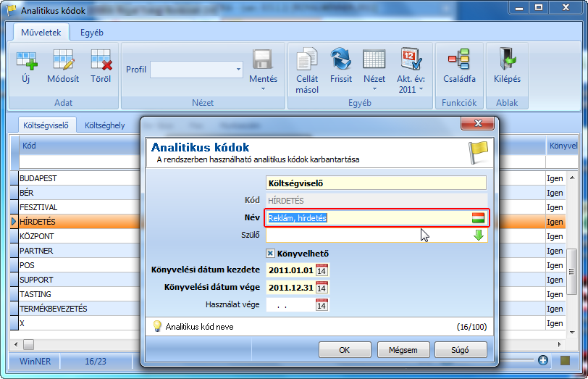This screenshot has height=379, width=588.
Task: Select the Költségviselő tab
Action: pos(46,125)
